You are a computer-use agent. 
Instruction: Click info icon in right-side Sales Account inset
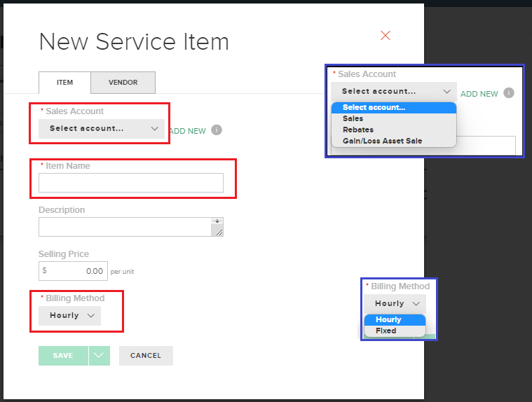pos(509,92)
